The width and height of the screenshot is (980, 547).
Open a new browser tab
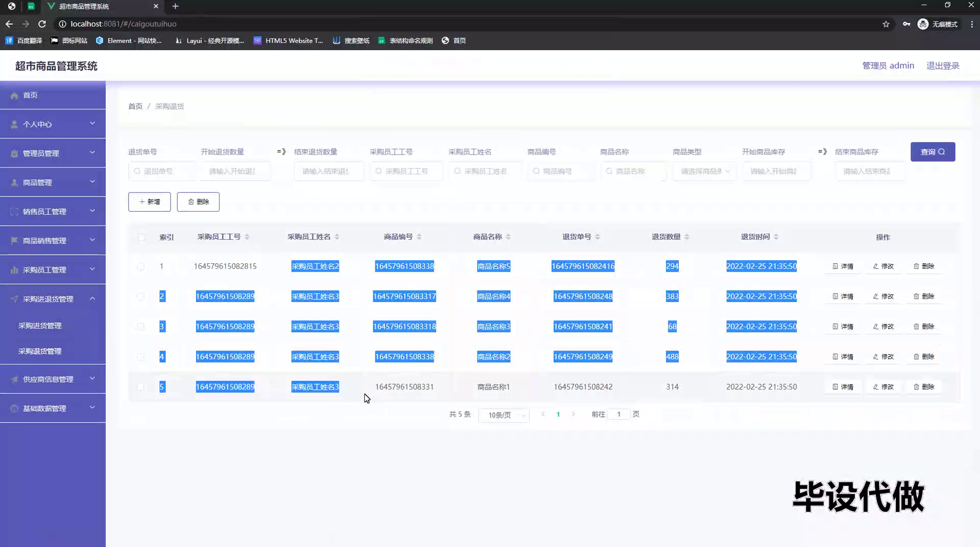pos(175,6)
